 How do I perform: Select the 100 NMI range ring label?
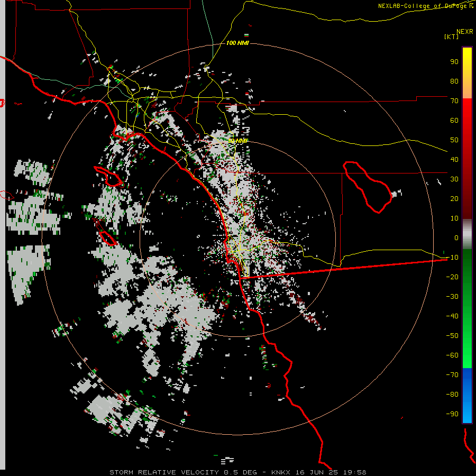click(x=237, y=43)
